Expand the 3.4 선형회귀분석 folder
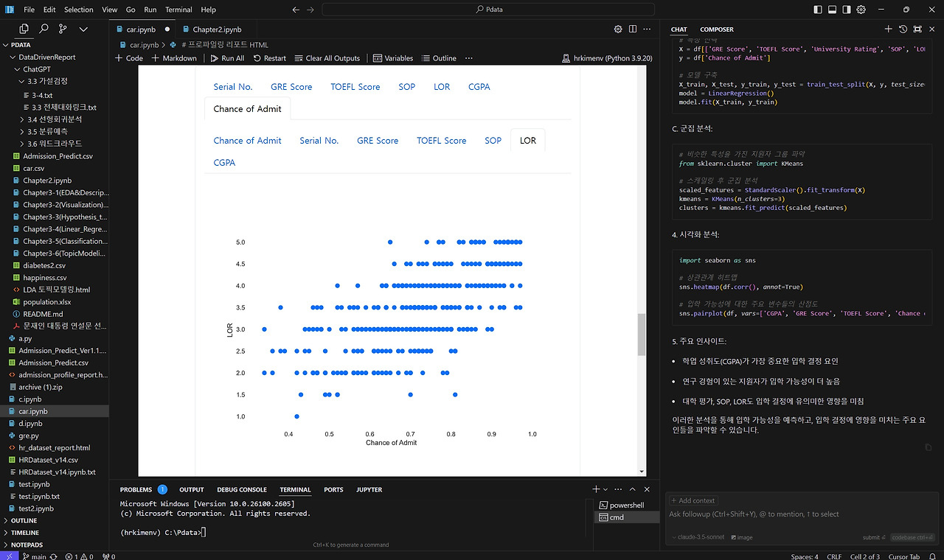This screenshot has width=944, height=560. [x=55, y=119]
